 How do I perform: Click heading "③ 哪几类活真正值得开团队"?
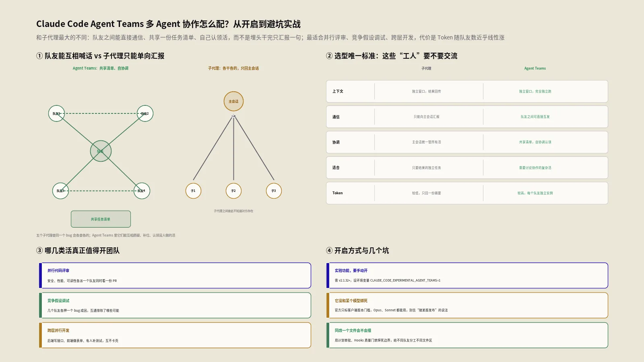[x=78, y=251]
